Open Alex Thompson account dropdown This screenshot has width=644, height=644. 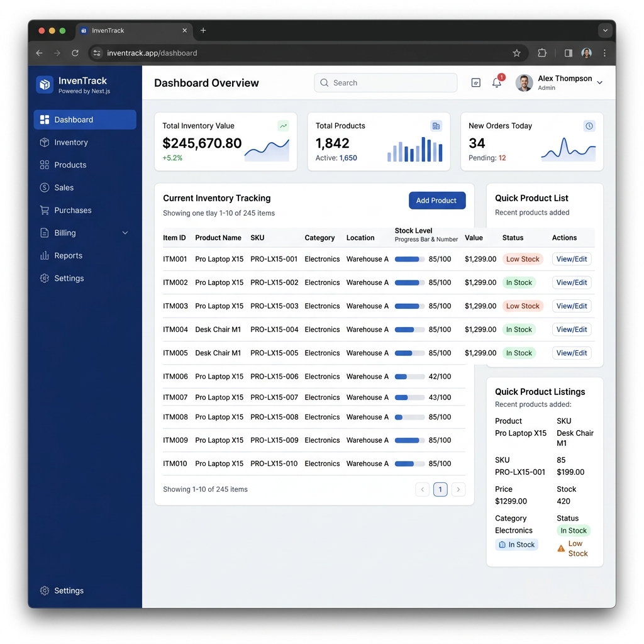tap(599, 82)
